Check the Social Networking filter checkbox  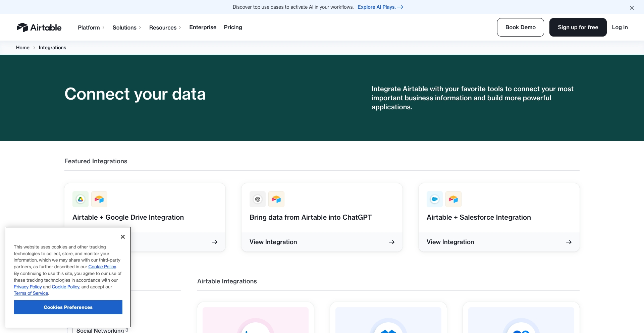coord(70,330)
